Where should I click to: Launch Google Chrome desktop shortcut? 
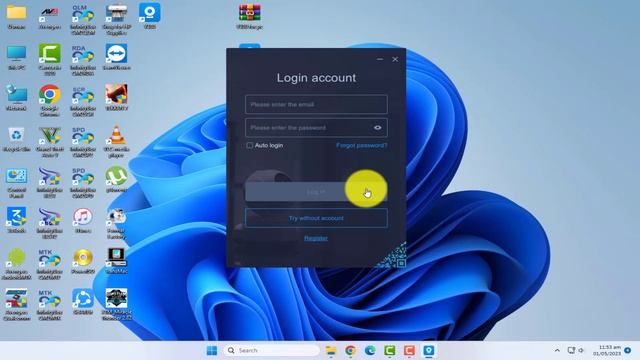pos(50,101)
